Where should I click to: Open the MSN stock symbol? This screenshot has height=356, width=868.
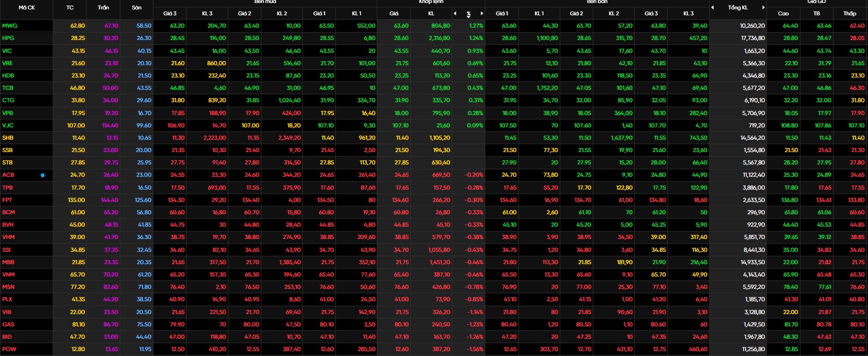[x=8, y=287]
